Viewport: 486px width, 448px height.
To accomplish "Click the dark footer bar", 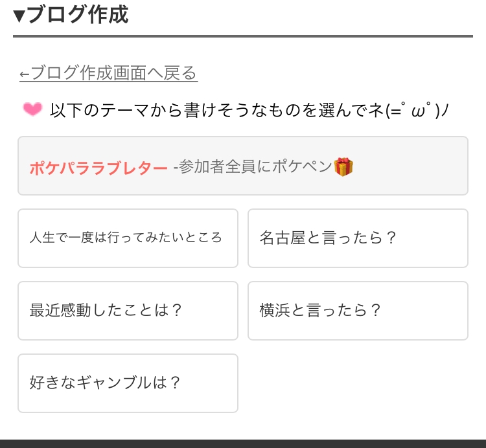I will (x=243, y=443).
